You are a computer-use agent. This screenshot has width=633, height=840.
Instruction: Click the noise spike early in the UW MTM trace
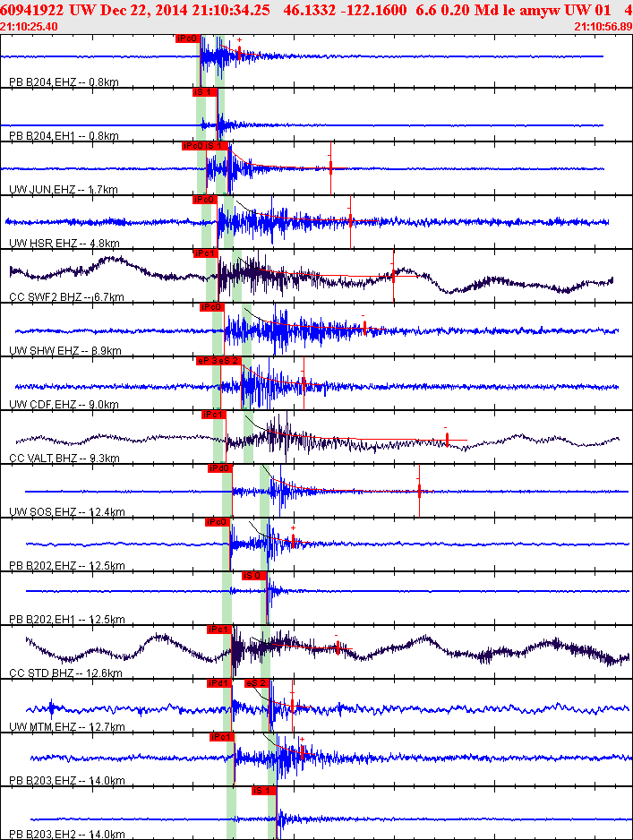click(x=51, y=708)
